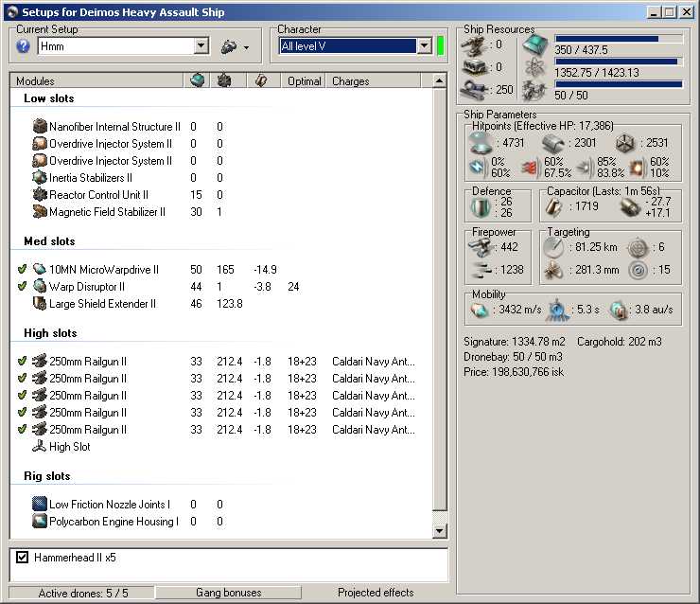Toggle the fifth 250mm Railgun II checkmark
Image resolution: width=700 pixels, height=604 pixels.
pos(22,429)
